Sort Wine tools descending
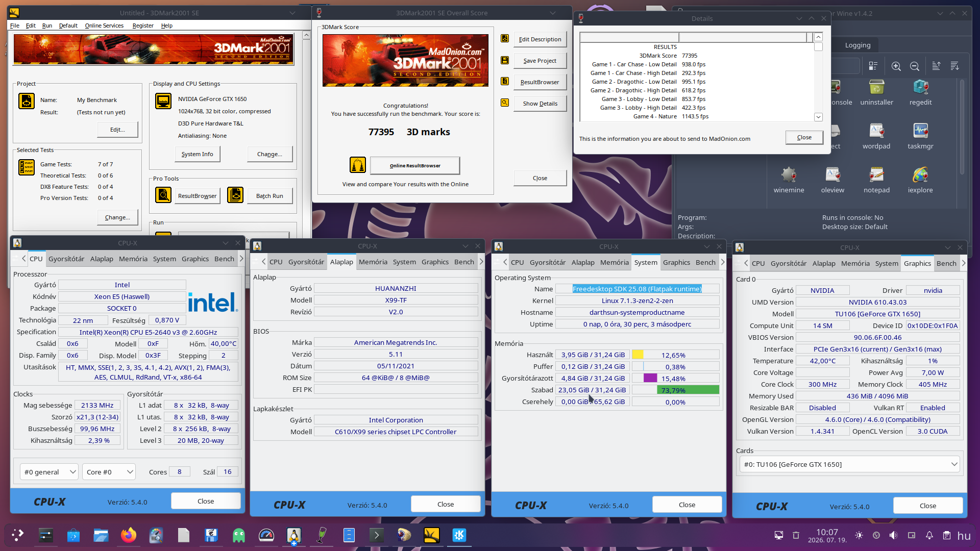Screen dimensions: 980x551 (954, 66)
